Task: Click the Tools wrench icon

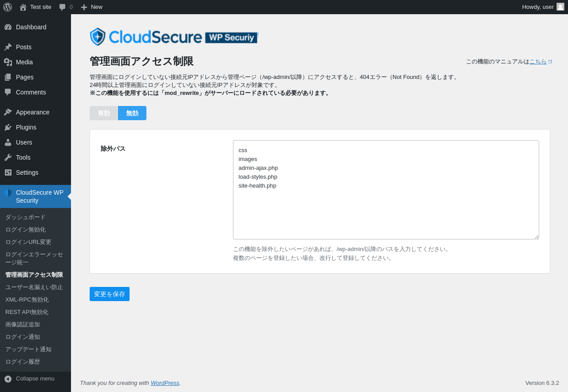Action: 8,157
